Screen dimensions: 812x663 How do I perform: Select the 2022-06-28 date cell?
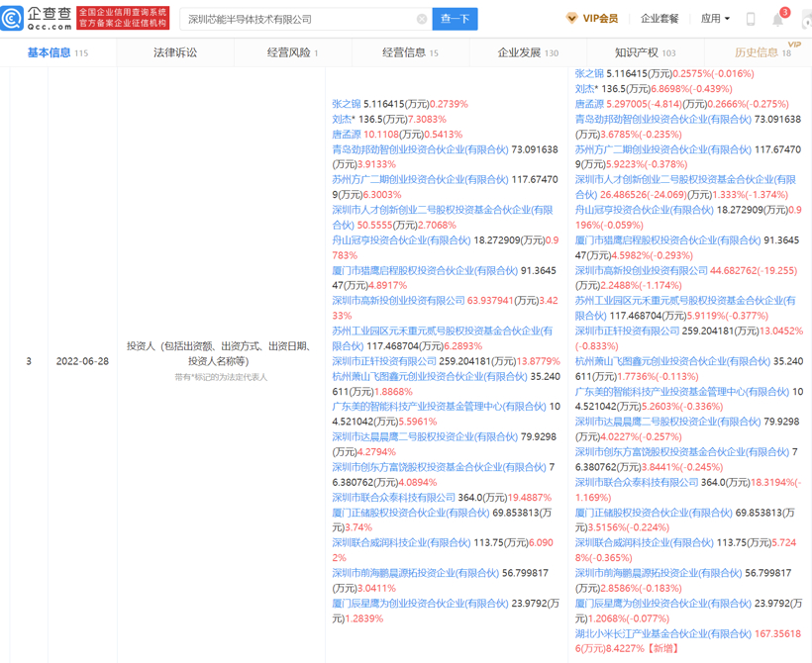pyautogui.click(x=82, y=361)
